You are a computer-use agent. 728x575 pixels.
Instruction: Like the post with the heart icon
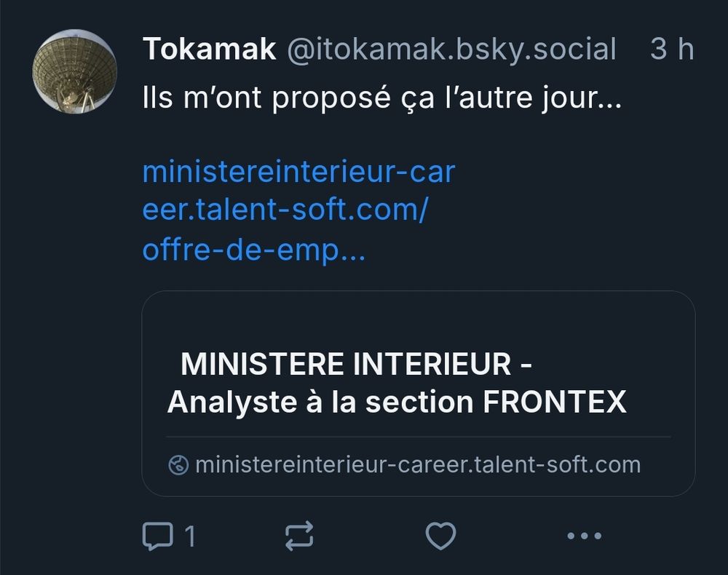440,536
